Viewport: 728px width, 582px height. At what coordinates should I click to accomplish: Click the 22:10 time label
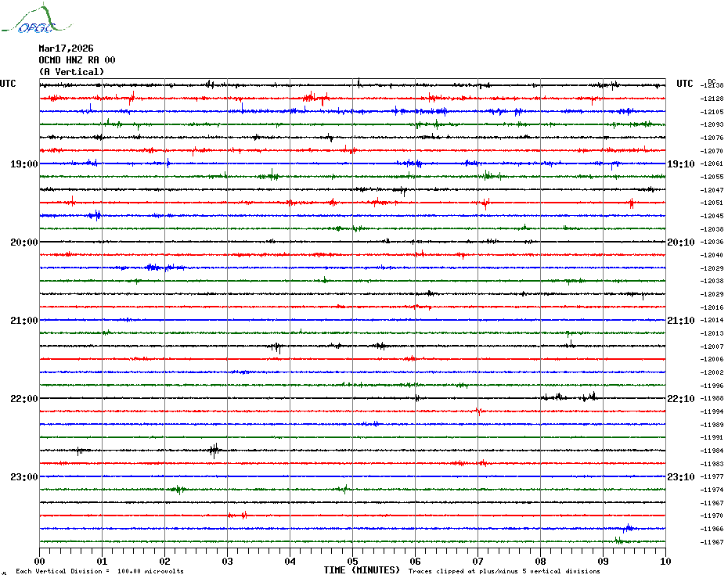click(681, 399)
